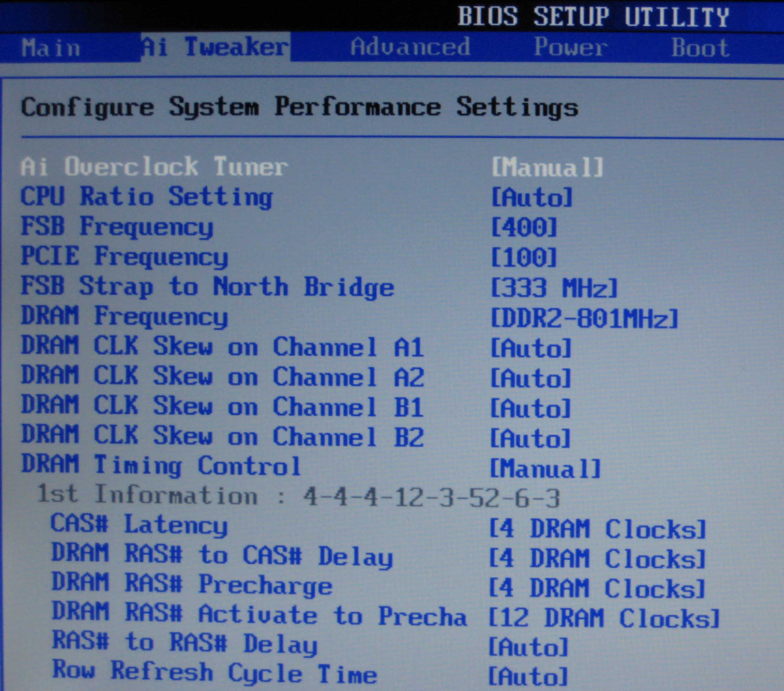Edit the FSB Frequency 400 field
Screen dimensions: 784x691
(x=524, y=227)
